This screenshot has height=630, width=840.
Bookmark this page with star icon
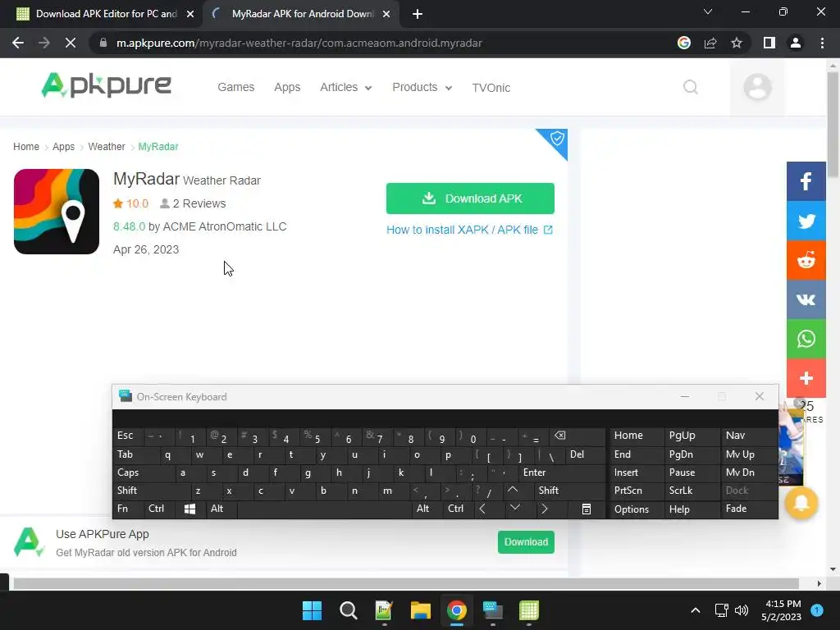[737, 43]
